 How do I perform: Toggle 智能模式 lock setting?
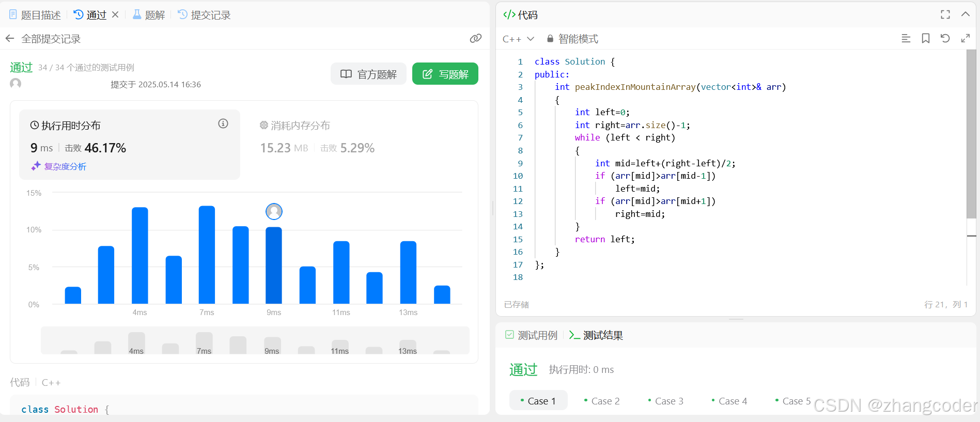tap(572, 39)
